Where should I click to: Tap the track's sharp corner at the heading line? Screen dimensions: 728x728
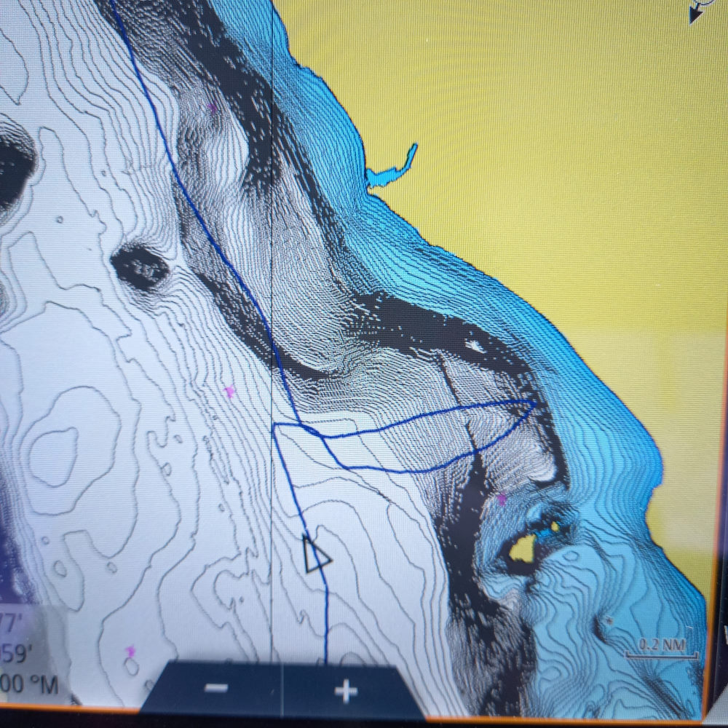click(274, 427)
